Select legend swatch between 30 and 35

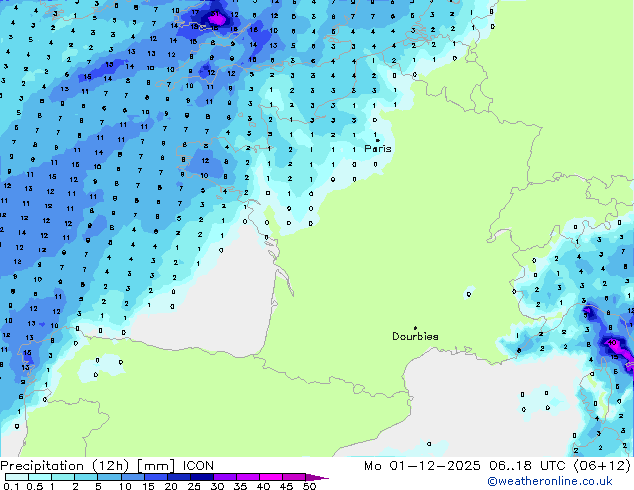tap(224, 477)
